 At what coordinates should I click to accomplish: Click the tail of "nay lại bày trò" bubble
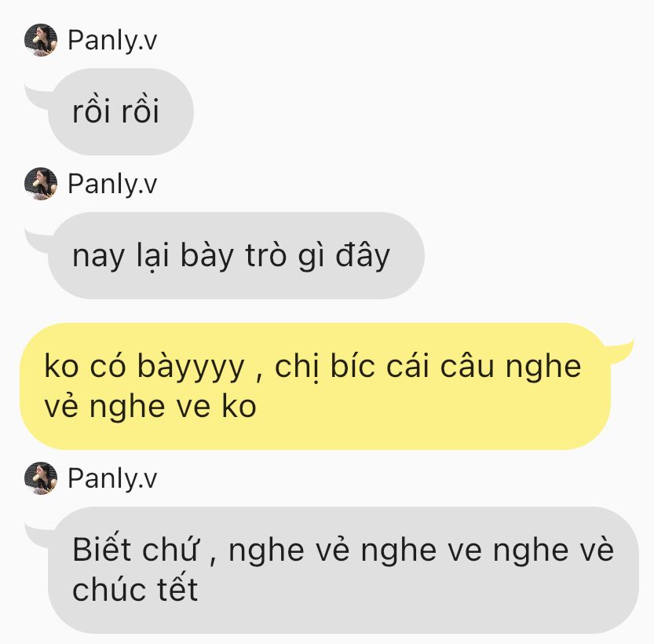click(x=38, y=240)
